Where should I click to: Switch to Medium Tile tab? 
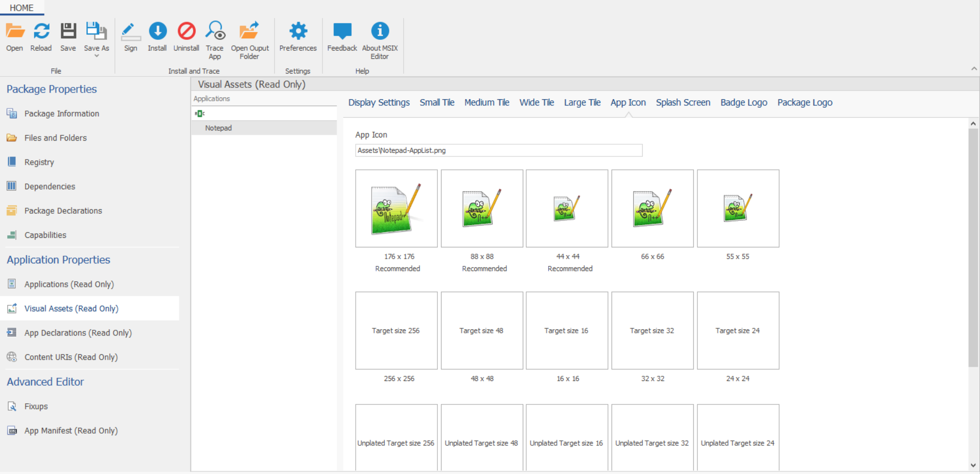coord(486,102)
